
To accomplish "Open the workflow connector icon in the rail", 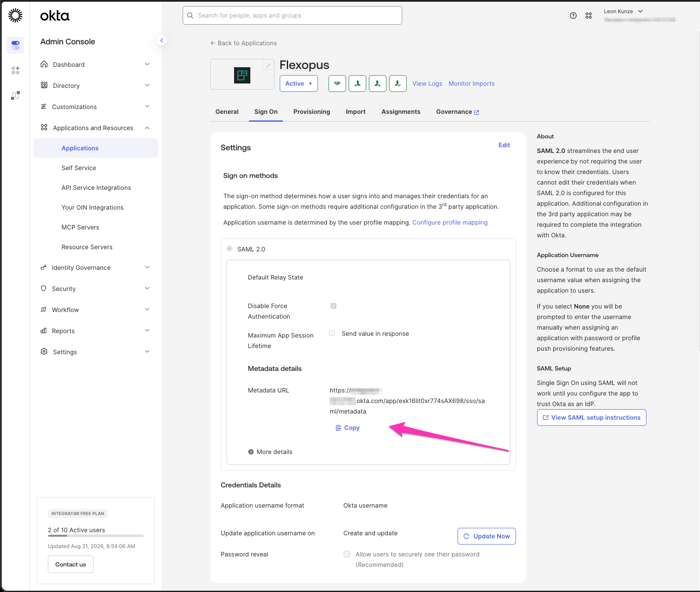I will 15,95.
